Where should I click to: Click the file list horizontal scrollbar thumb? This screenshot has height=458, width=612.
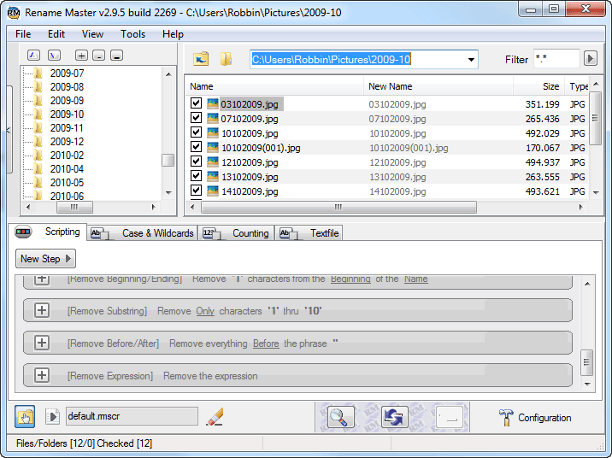pyautogui.click(x=338, y=207)
